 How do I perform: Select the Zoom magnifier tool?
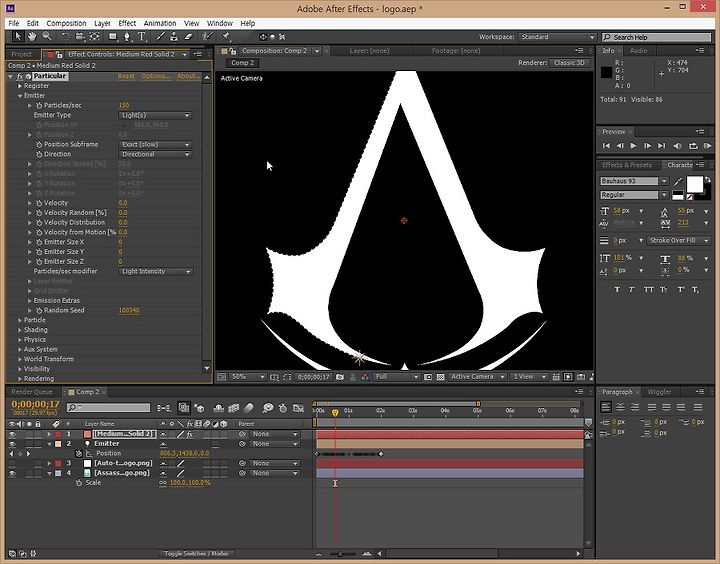tap(46, 36)
